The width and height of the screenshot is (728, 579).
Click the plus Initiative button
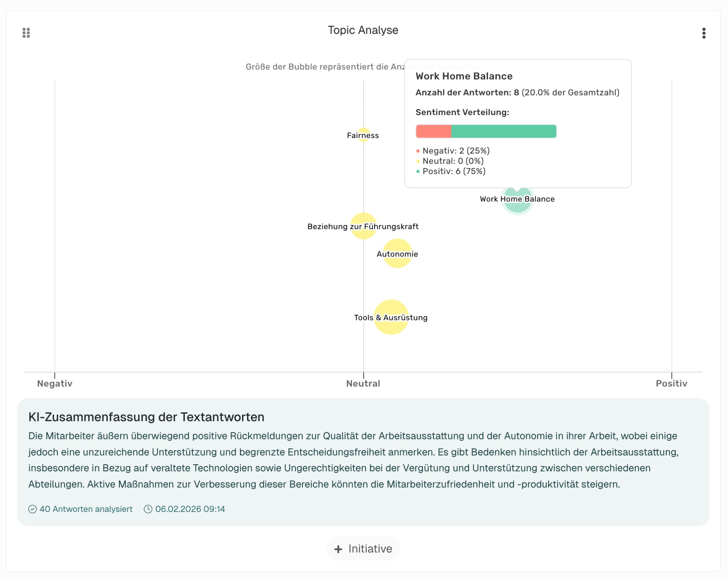pos(363,549)
